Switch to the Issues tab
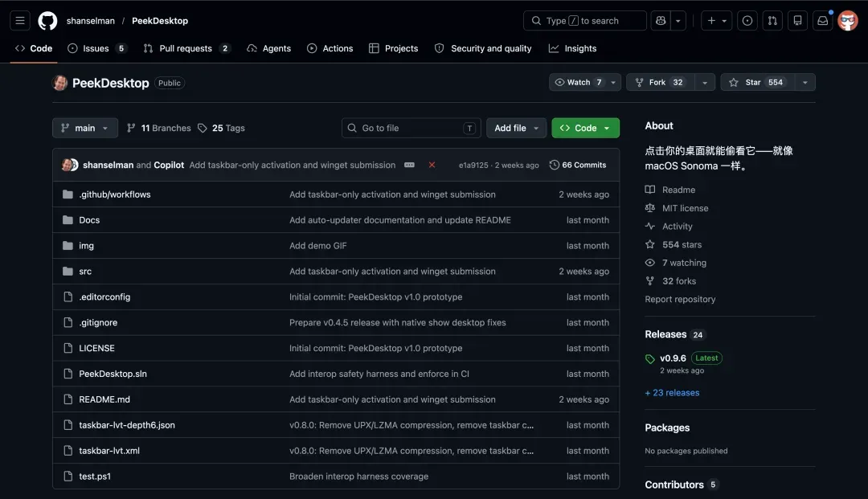 [97, 48]
